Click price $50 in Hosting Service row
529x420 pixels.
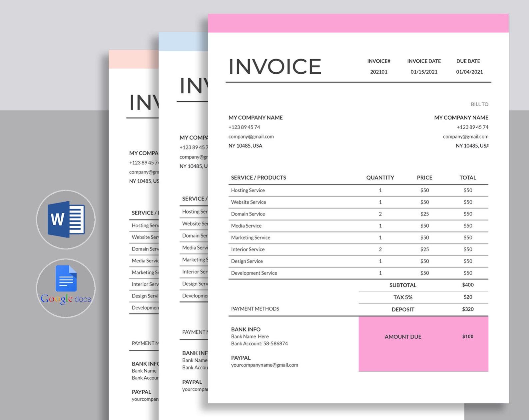click(x=424, y=190)
